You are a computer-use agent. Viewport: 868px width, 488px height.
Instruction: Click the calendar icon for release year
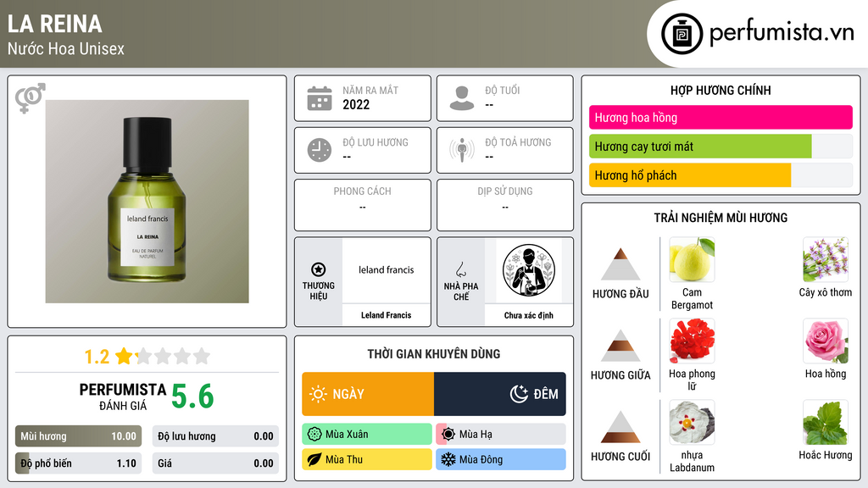(x=320, y=98)
